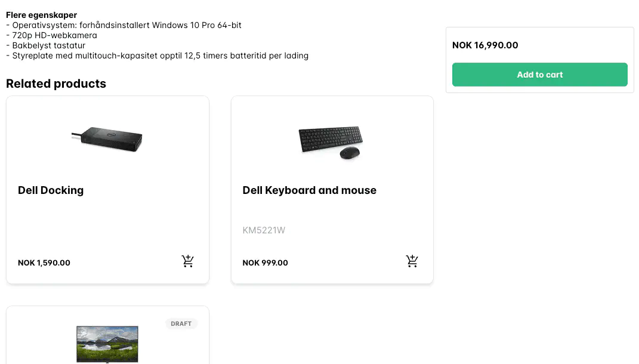Click the KM5221W model number text

(264, 230)
